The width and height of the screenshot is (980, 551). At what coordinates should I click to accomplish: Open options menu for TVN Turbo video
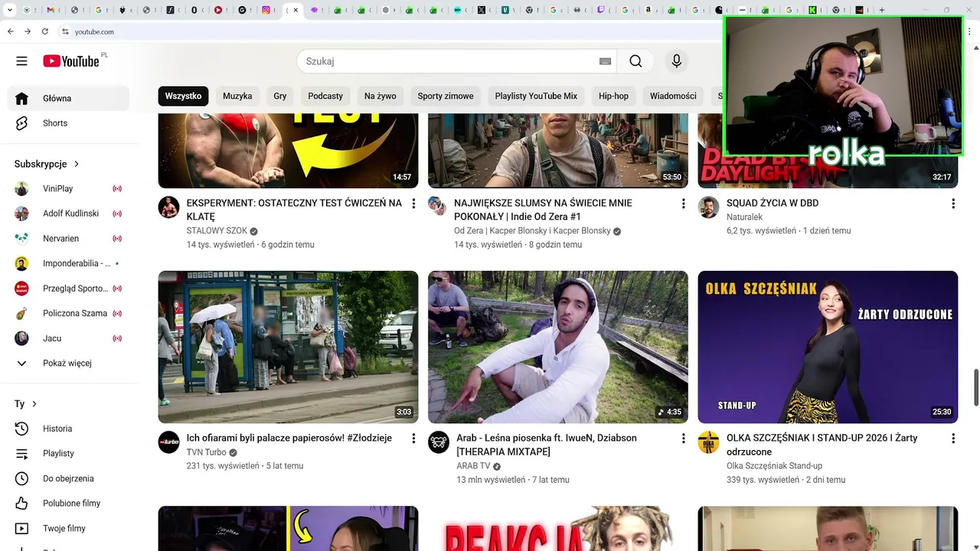click(x=413, y=439)
